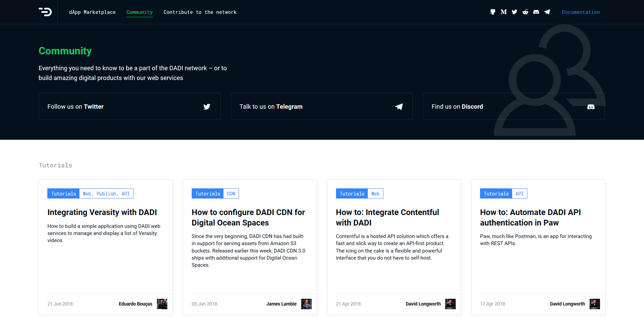Open Telegram icon in header

pyautogui.click(x=547, y=12)
